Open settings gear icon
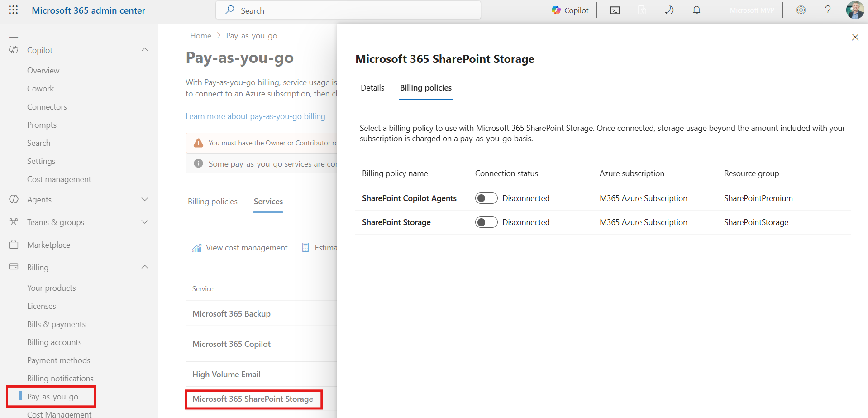The image size is (868, 418). coord(801,10)
